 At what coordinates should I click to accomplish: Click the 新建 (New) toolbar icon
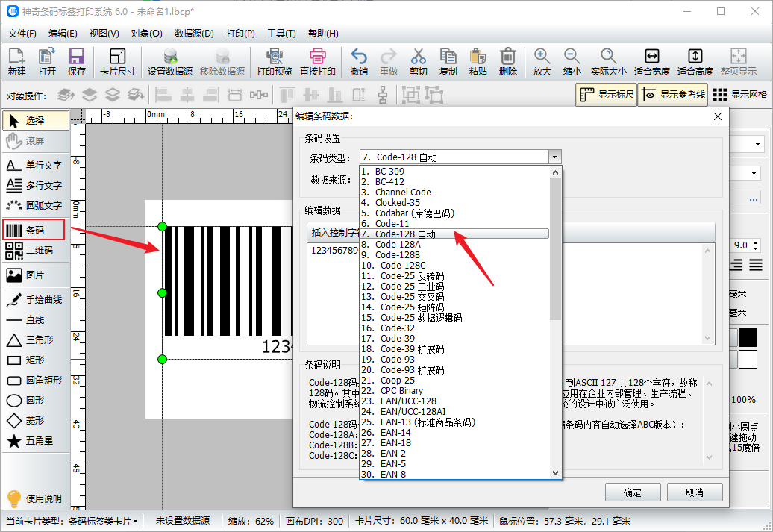[16, 62]
